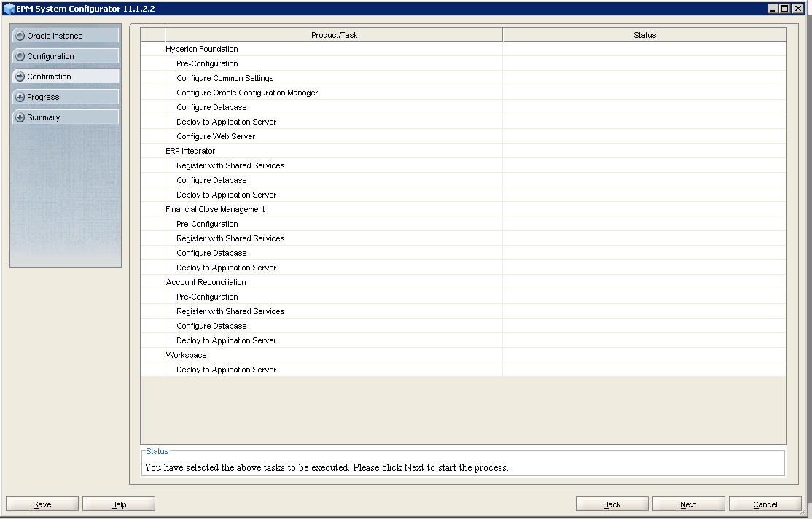Screen dimensions: 812x519
Task: Maximize the EPM System Configurator window
Action: point(784,8)
